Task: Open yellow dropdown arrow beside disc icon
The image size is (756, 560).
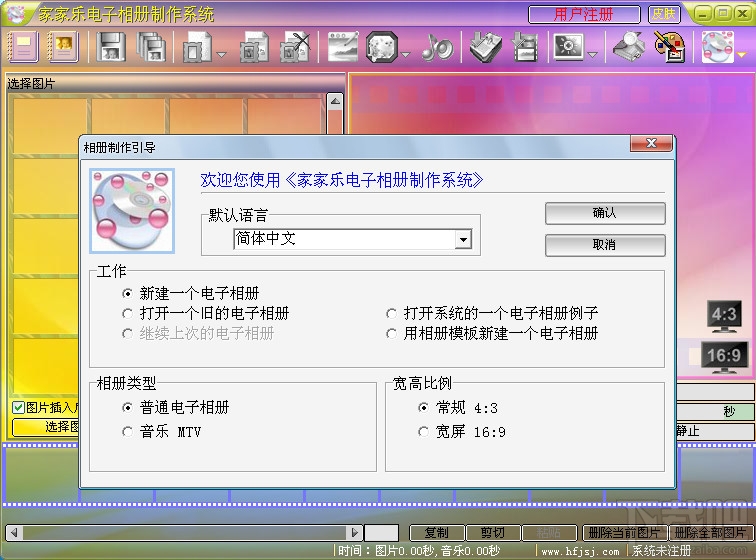Action: click(742, 55)
